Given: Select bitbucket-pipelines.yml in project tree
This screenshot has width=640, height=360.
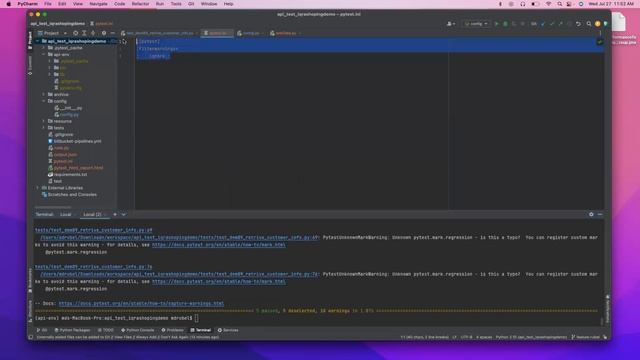Looking at the screenshot, I should click(x=78, y=141).
